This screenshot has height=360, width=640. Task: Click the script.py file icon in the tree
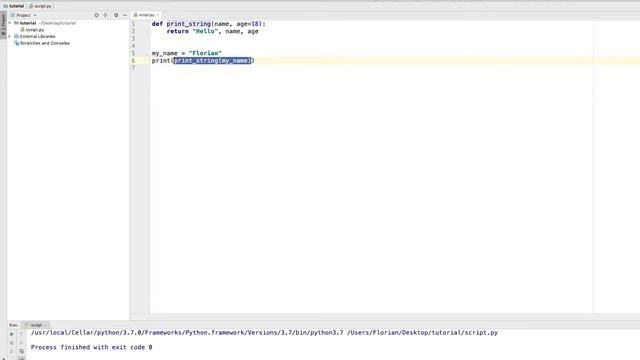coord(22,30)
